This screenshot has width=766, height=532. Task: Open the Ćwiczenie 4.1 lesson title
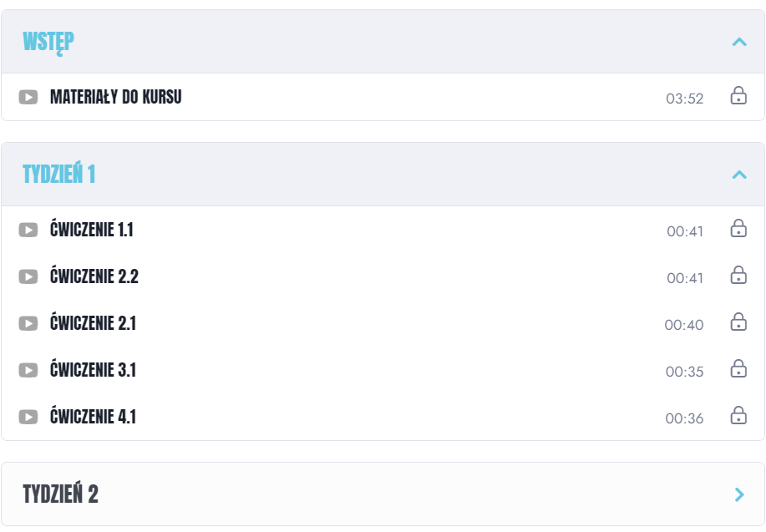(93, 417)
